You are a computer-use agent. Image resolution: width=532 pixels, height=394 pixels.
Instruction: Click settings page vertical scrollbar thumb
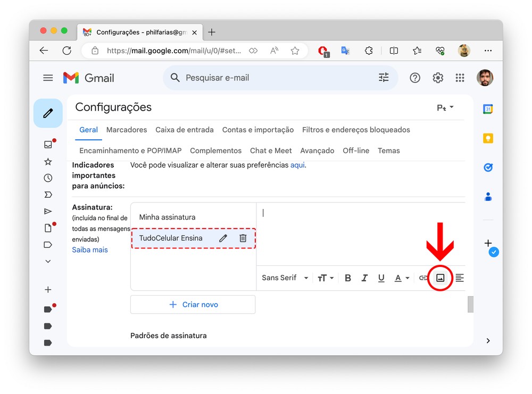470,304
